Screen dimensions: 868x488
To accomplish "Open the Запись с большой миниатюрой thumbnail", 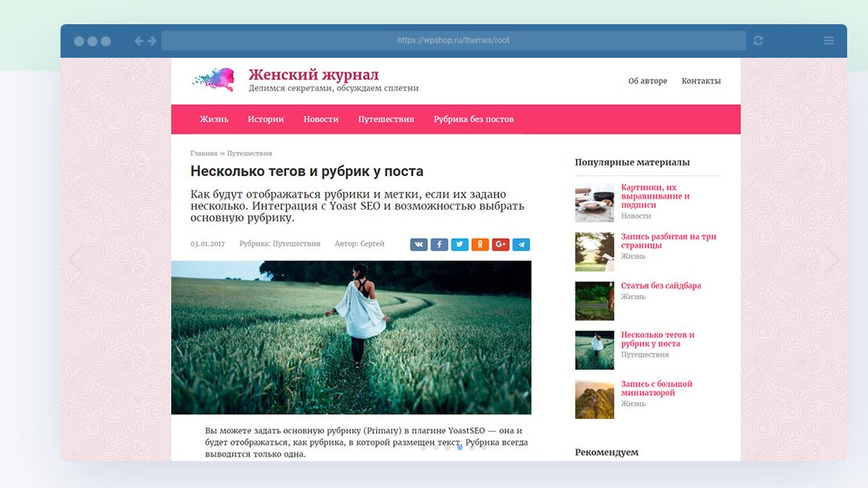I will pos(595,400).
